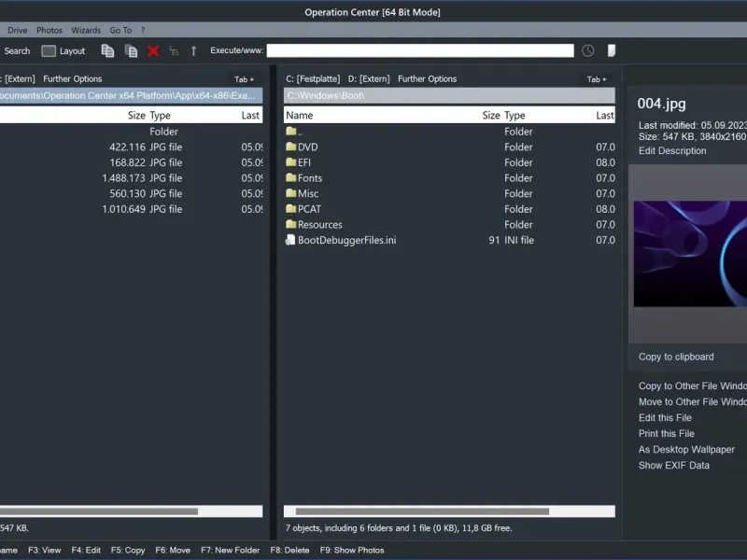Add a tab in the right pane
747x560 pixels.
click(597, 79)
